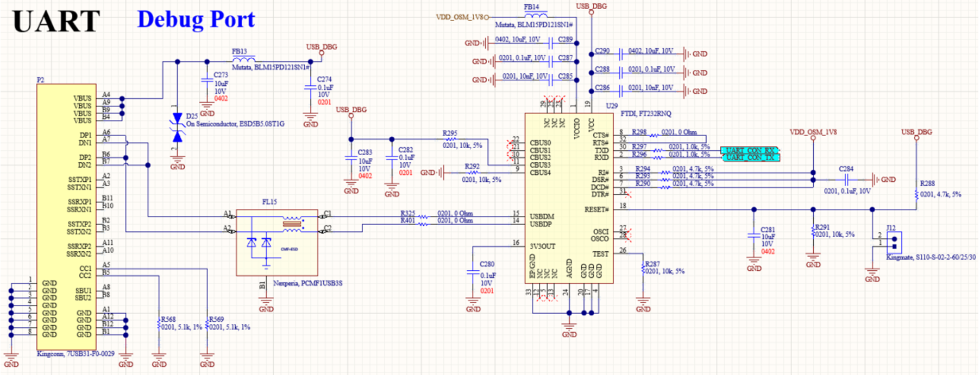Select capacitor C285 symbol

click(x=551, y=80)
